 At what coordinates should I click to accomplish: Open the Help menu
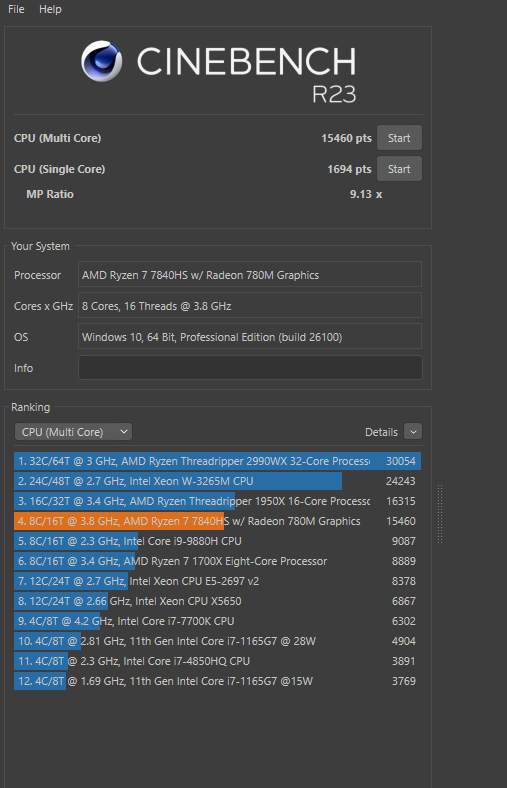[x=50, y=10]
